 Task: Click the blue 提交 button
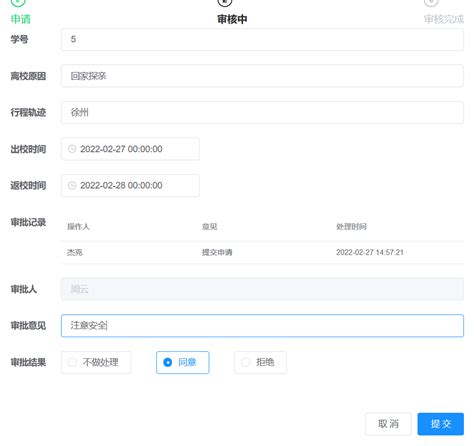pos(441,424)
